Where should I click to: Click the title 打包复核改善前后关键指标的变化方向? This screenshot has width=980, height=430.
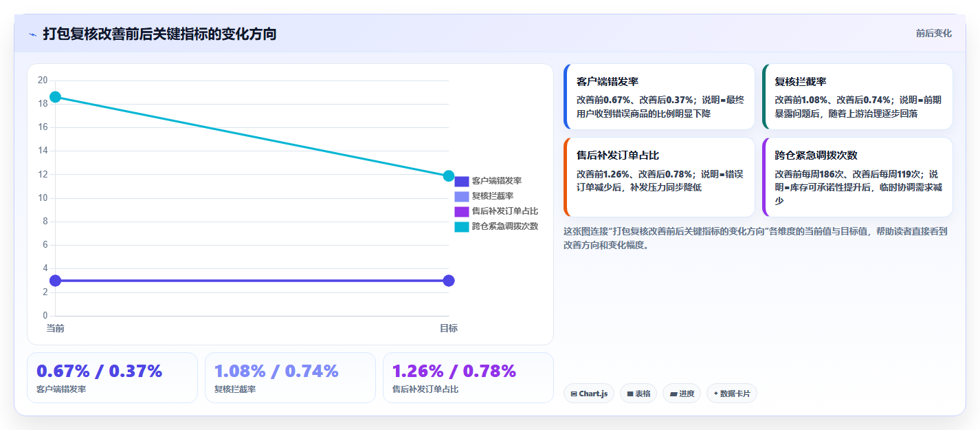pyautogui.click(x=159, y=34)
